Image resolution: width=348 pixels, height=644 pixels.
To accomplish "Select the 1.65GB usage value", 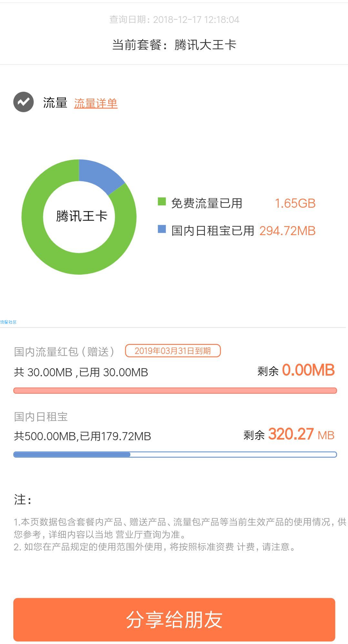I will (x=295, y=203).
